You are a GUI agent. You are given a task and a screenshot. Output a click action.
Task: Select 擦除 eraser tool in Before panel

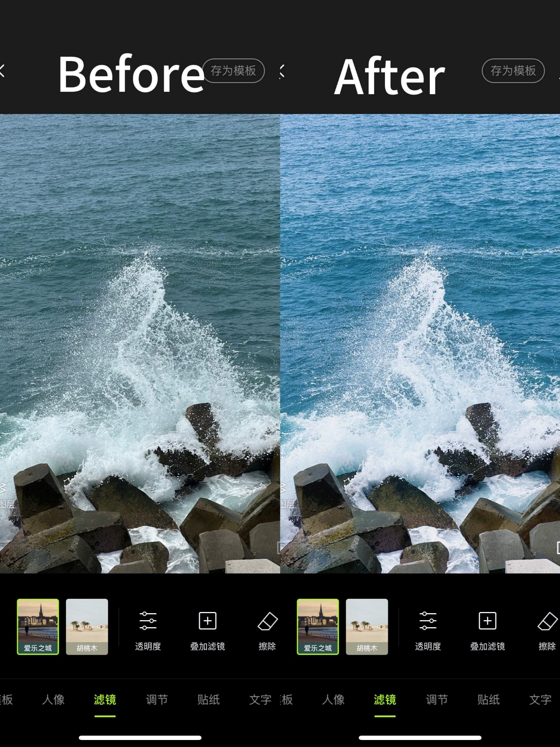267,630
